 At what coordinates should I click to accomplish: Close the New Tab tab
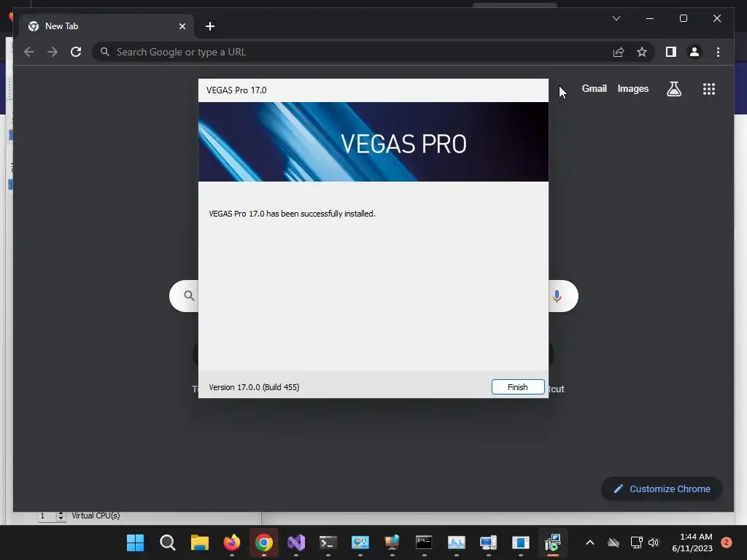[182, 26]
